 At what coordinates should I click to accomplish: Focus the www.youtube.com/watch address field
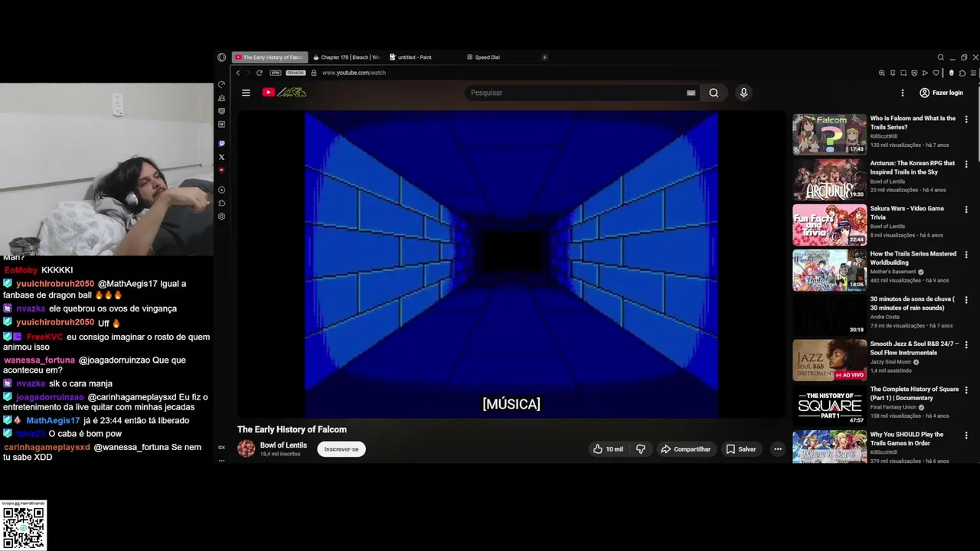[354, 73]
